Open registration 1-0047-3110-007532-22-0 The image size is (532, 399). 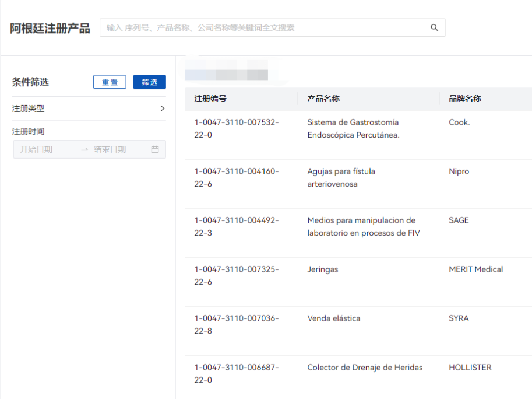pos(236,129)
